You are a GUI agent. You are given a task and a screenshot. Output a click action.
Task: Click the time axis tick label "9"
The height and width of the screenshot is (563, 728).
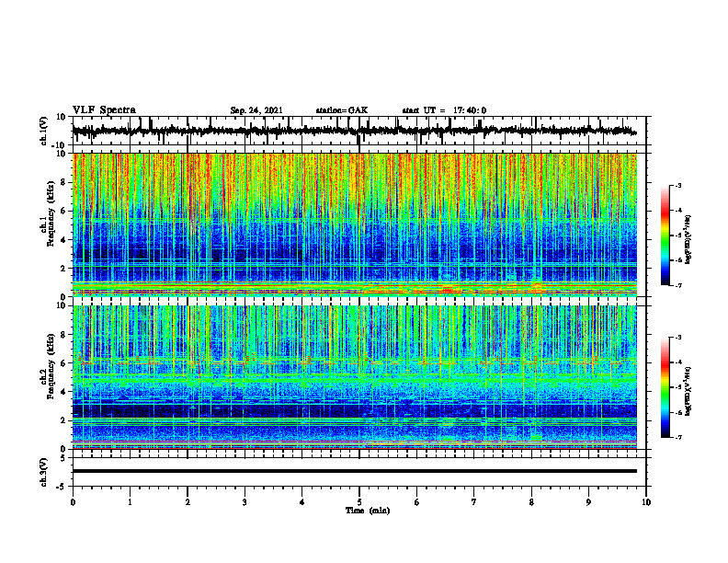coord(588,502)
